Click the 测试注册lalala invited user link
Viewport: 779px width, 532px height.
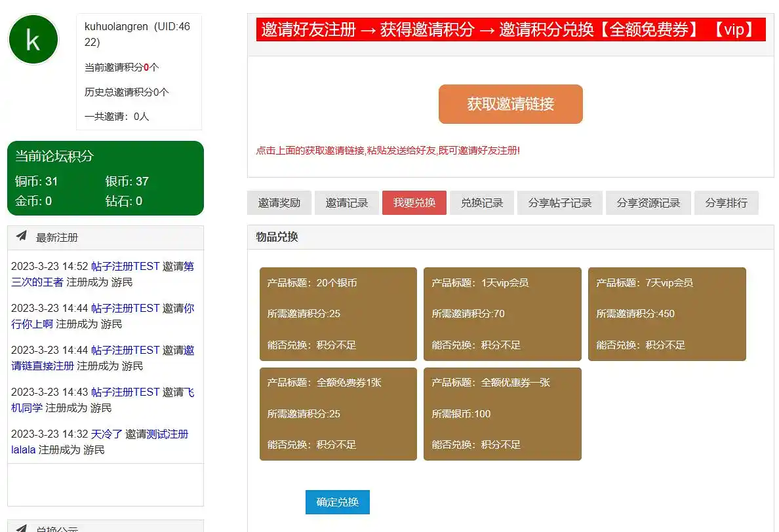coord(167,434)
